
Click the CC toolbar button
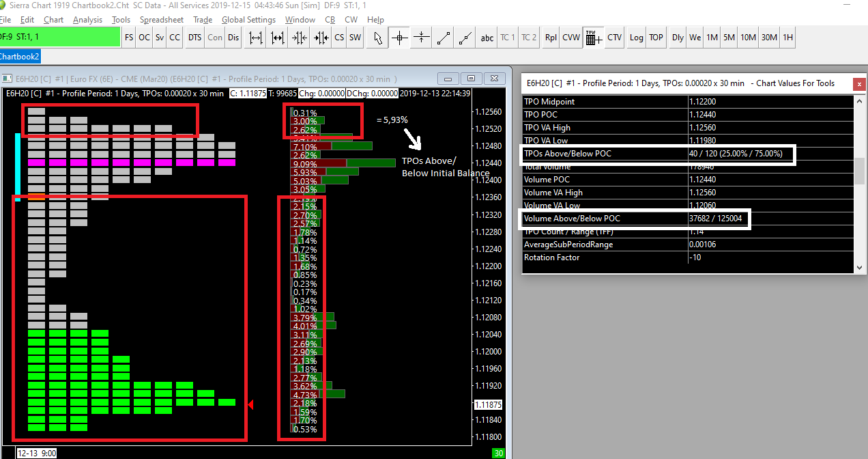[x=175, y=38]
